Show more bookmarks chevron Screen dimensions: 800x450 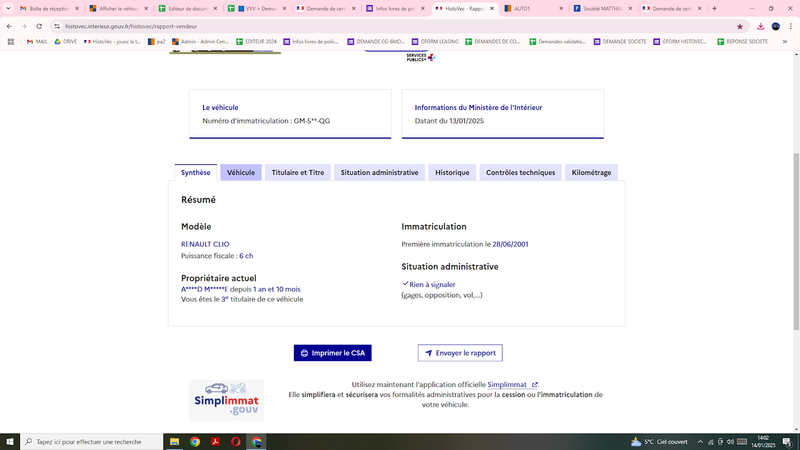(785, 42)
